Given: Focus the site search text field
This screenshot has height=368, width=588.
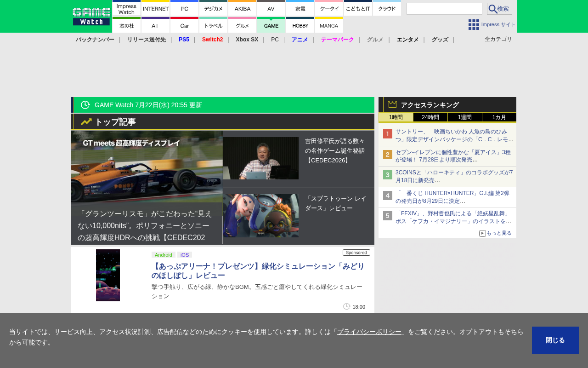Looking at the screenshot, I should coord(444,9).
